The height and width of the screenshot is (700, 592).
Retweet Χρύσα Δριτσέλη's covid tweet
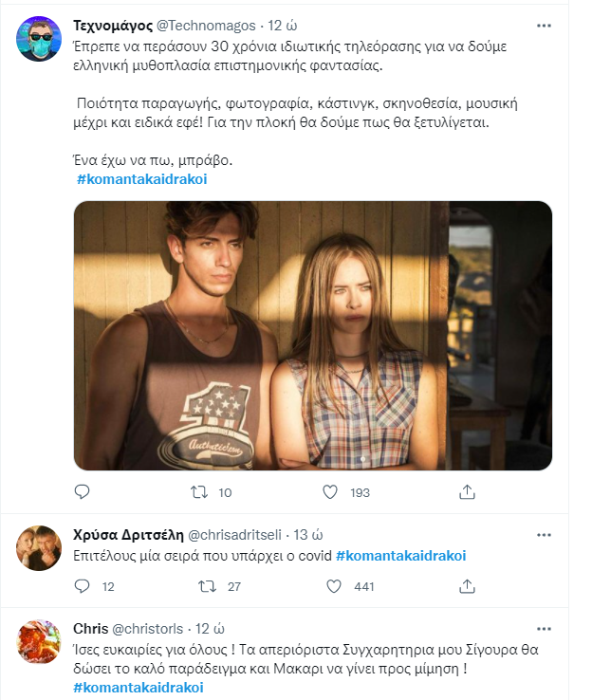[206, 587]
